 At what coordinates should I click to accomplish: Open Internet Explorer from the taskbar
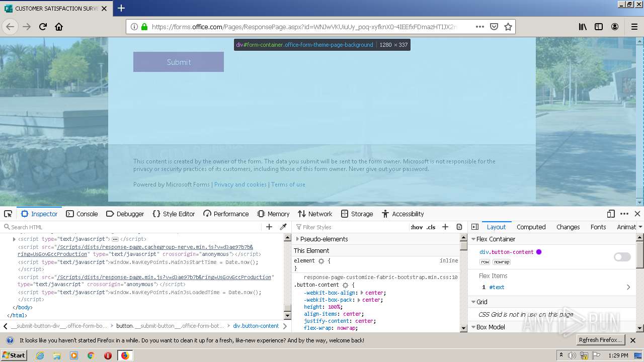[40, 355]
